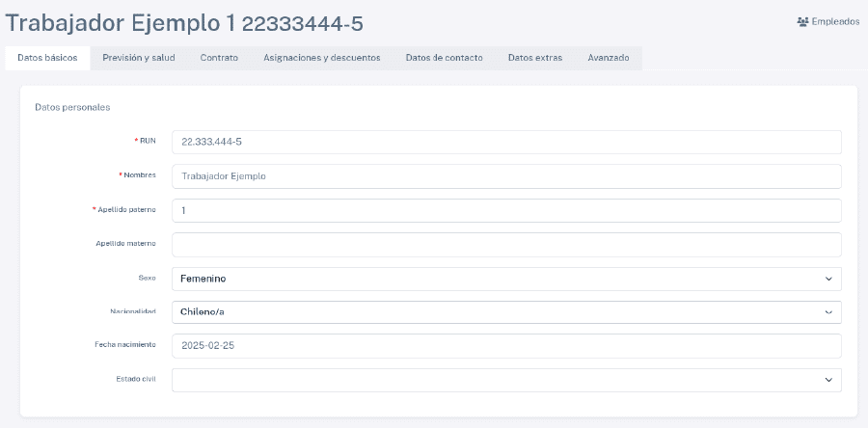Click the Apellido paterno field
The height and width of the screenshot is (428, 868).
[505, 210]
